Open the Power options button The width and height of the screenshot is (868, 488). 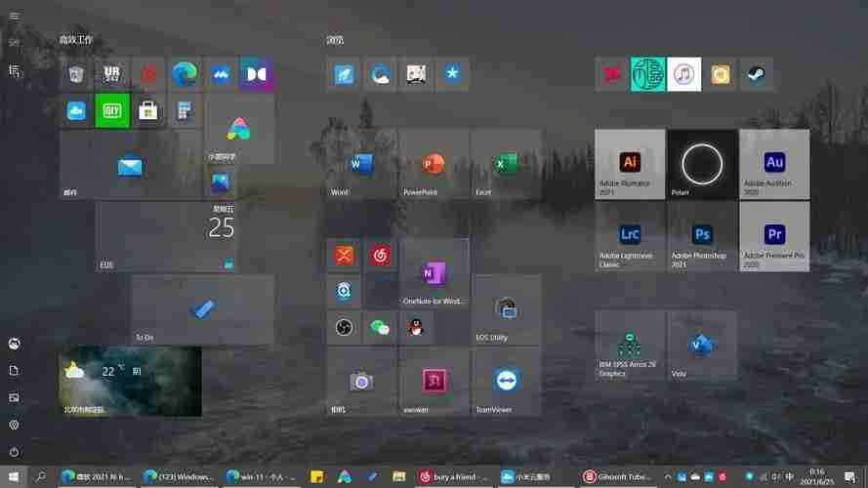[15, 452]
